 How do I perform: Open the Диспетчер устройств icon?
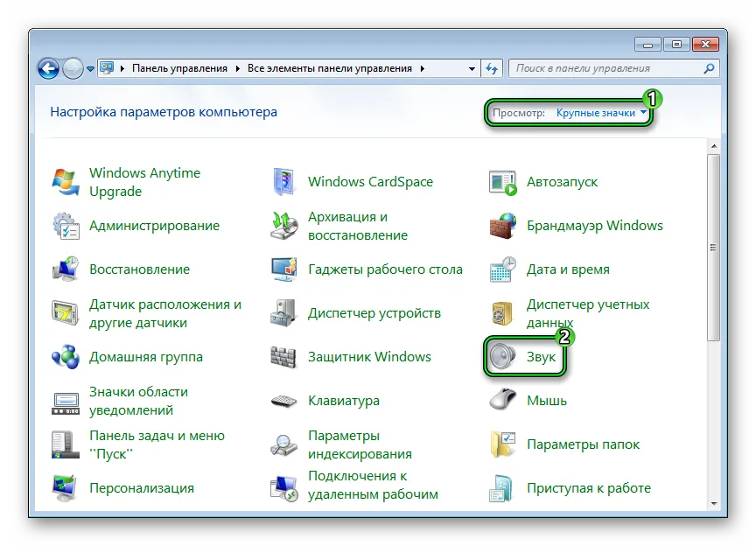284,313
